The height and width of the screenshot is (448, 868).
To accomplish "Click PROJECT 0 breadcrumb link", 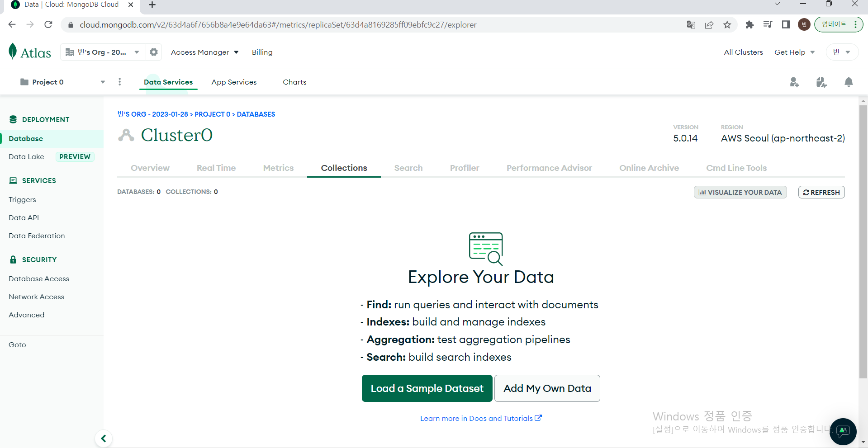I will click(x=213, y=114).
